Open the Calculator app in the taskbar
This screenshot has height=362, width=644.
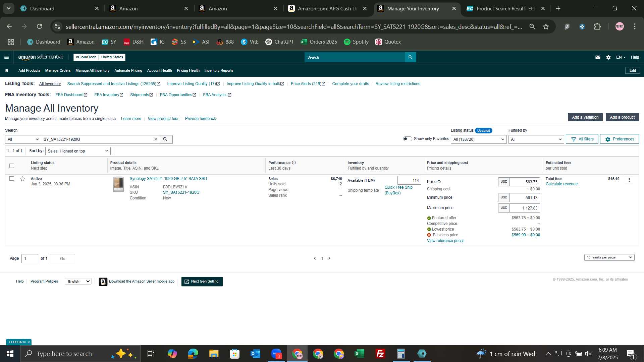point(401,354)
